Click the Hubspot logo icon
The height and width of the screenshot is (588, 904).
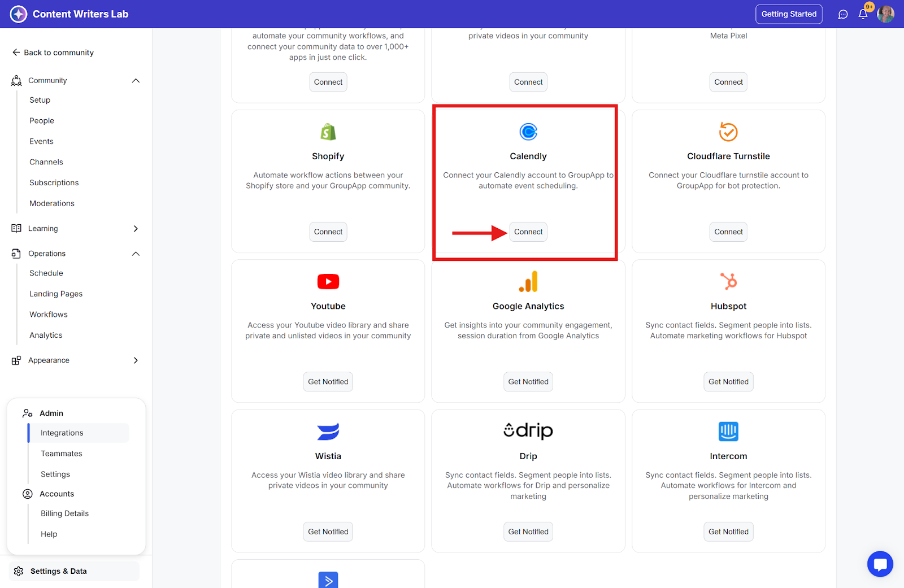(728, 281)
